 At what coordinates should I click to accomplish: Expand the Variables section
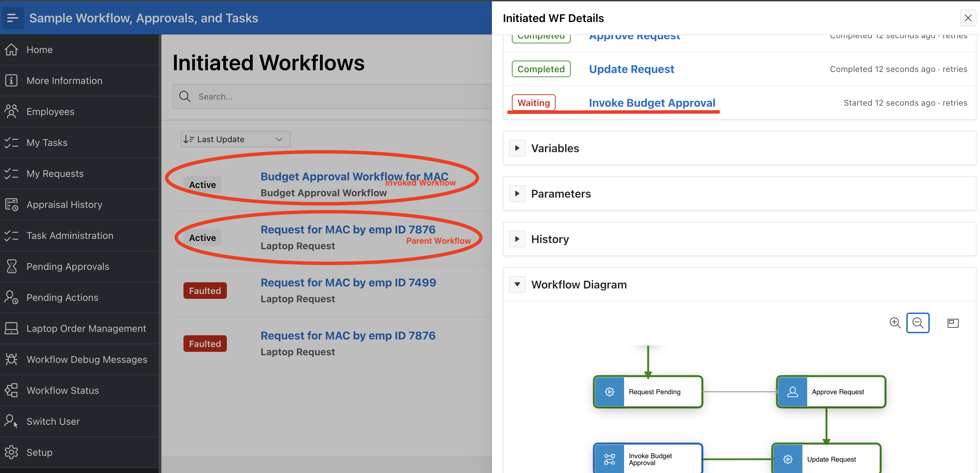pyautogui.click(x=517, y=148)
